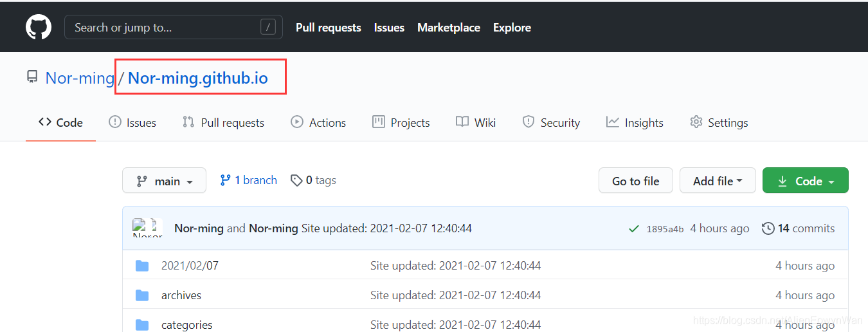Image resolution: width=868 pixels, height=332 pixels.
Task: Open the Insights tab
Action: (635, 122)
